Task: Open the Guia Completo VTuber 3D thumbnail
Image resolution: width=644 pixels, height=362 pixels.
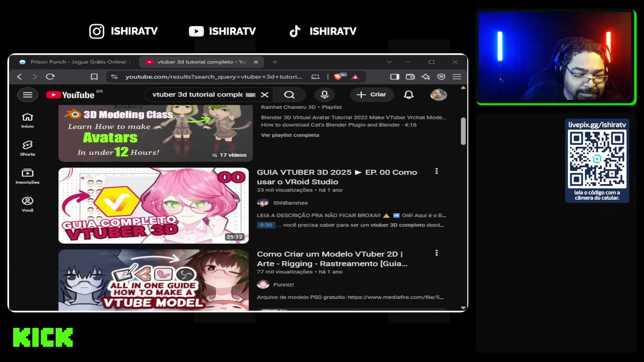Action: click(x=153, y=206)
